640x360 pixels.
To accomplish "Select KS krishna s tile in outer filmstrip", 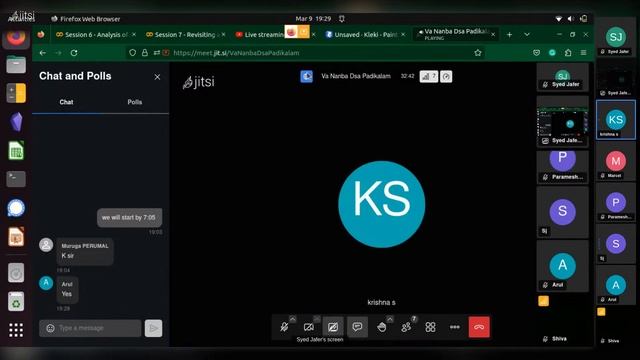I will click(x=616, y=120).
